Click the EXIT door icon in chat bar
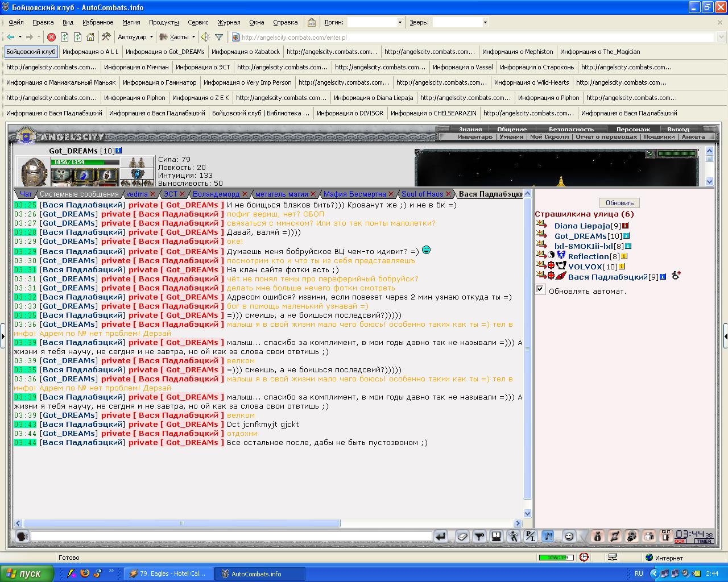This screenshot has width=728, height=582. tap(666, 536)
